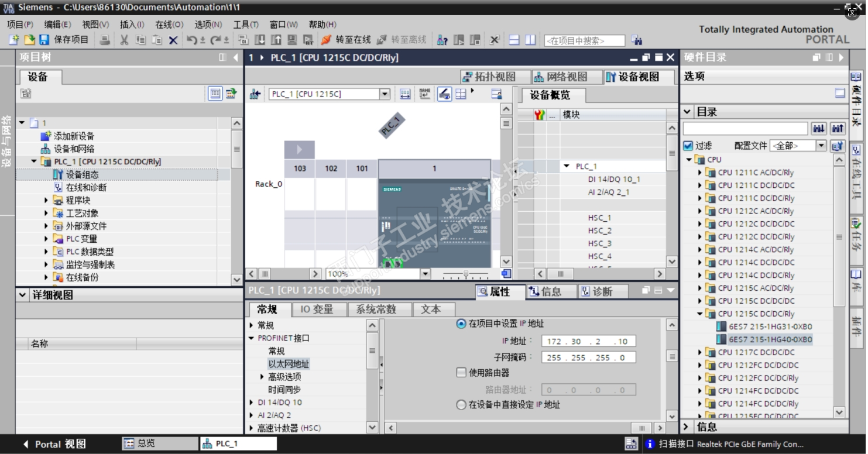Screen dimensions: 868x454
Task: Switch to Portal 视图
Action: (x=54, y=444)
